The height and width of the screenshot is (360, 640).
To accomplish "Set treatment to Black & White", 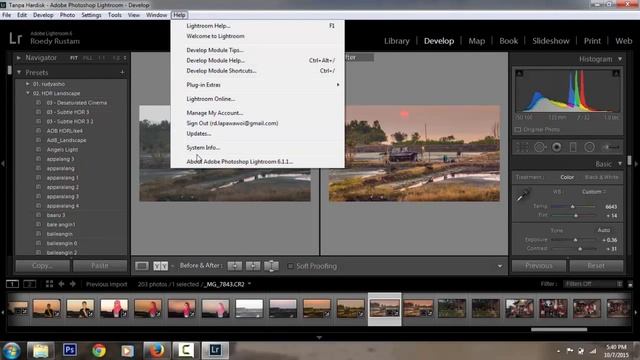I will (602, 177).
